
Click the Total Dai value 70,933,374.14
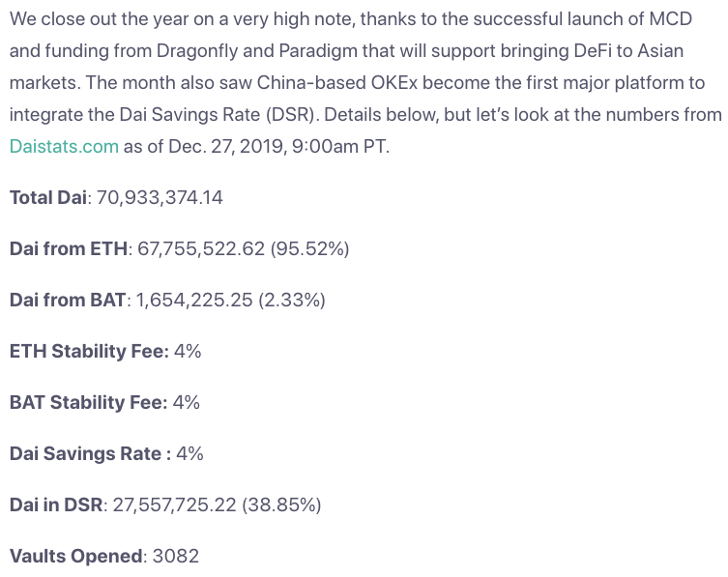click(x=160, y=197)
